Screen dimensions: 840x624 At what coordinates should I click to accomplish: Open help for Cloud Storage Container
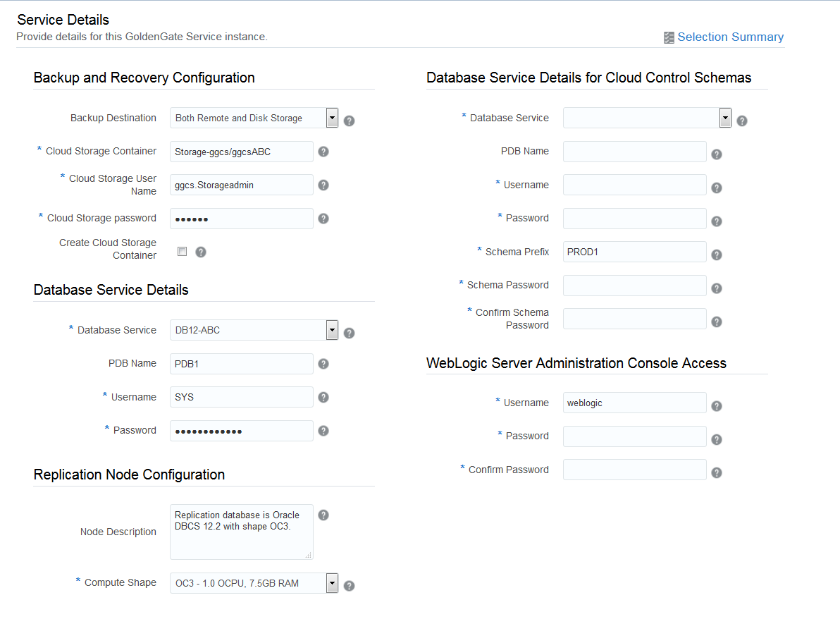point(323,151)
